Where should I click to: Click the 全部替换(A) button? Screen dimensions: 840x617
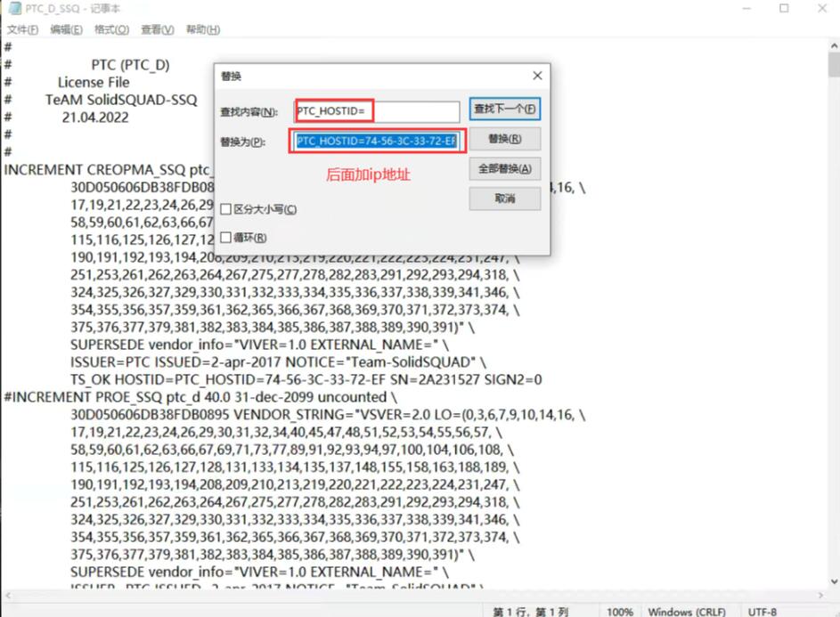click(x=505, y=169)
